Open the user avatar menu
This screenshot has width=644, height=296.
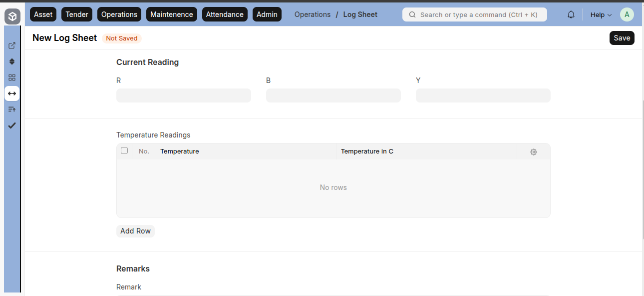click(x=627, y=14)
